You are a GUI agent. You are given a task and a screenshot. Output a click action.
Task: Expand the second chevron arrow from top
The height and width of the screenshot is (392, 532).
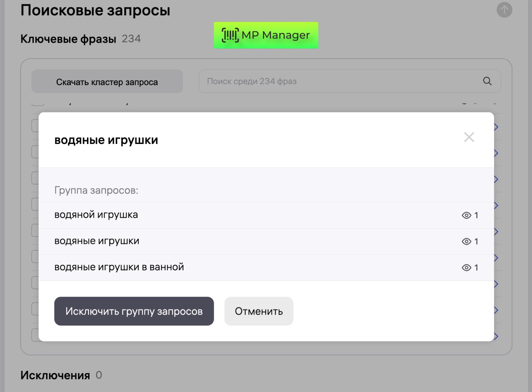click(496, 153)
